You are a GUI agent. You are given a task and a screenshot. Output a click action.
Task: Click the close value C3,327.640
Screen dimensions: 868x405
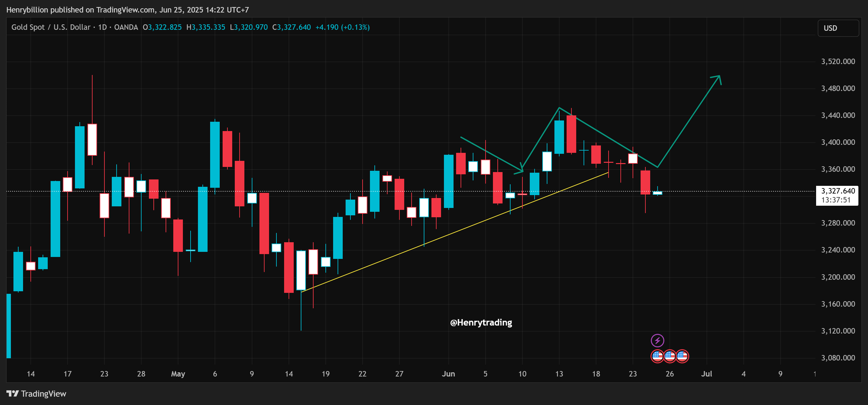[291, 27]
